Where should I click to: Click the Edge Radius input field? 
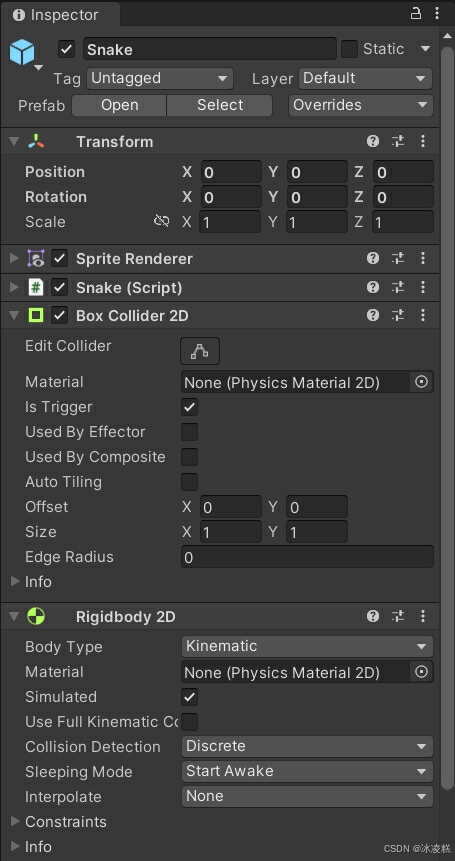tap(307, 557)
